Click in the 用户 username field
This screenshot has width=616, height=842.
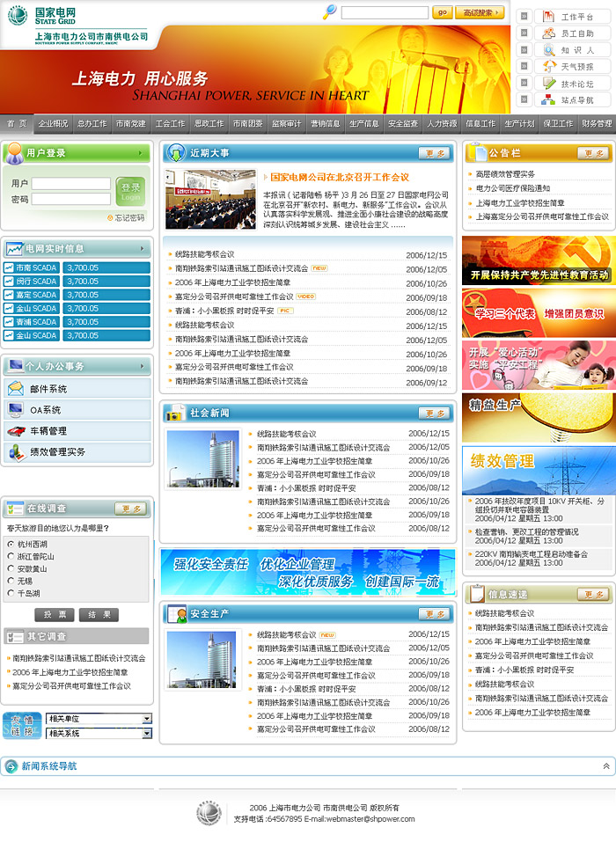click(x=71, y=184)
